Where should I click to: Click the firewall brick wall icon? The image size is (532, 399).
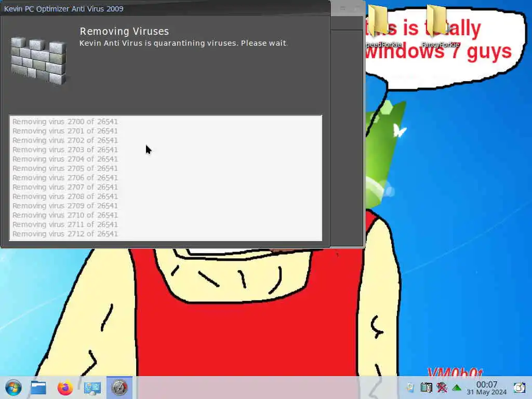tap(38, 61)
